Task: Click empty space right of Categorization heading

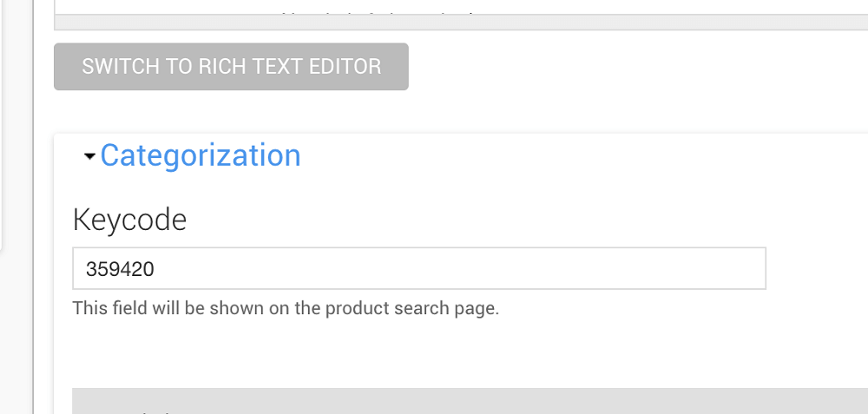Action: click(564, 155)
